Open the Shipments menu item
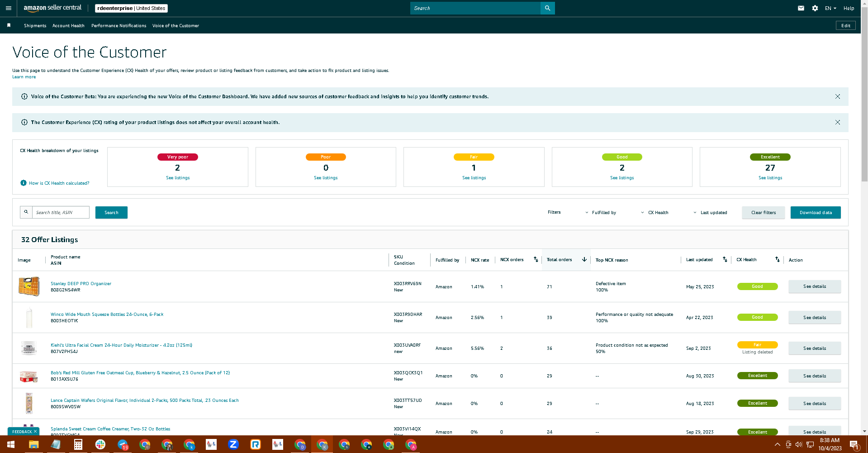 click(35, 25)
